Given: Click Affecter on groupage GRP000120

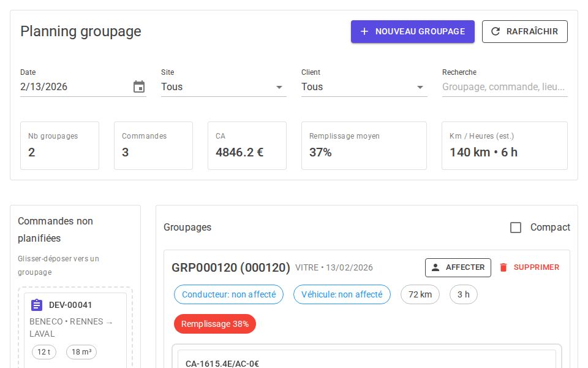Looking at the screenshot, I should pyautogui.click(x=458, y=267).
